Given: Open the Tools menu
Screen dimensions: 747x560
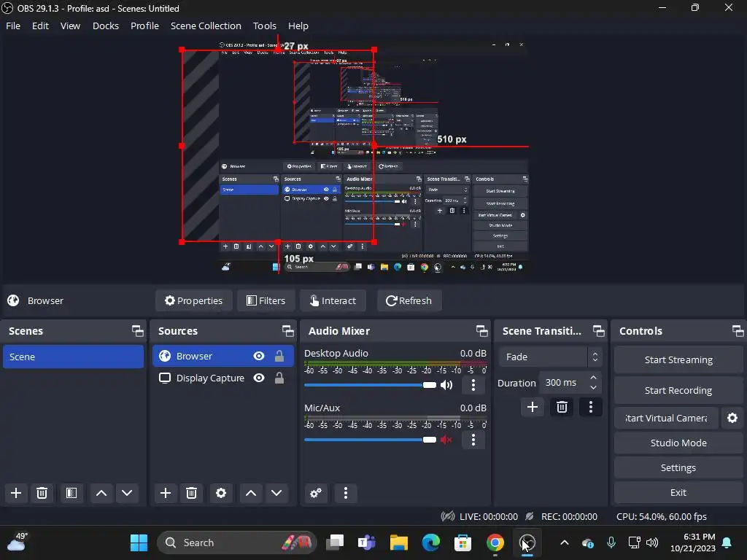Looking at the screenshot, I should click(264, 26).
